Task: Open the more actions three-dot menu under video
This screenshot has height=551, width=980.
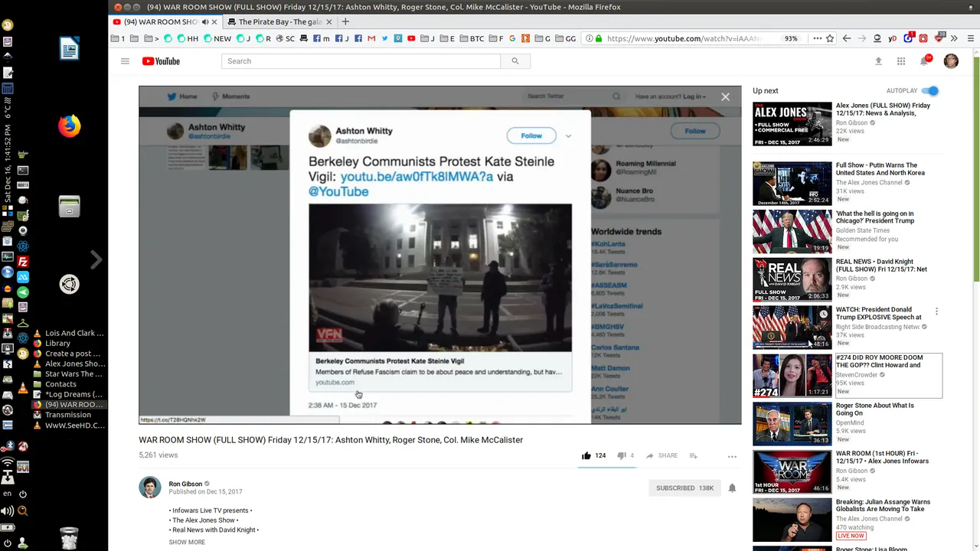Action: (x=732, y=456)
